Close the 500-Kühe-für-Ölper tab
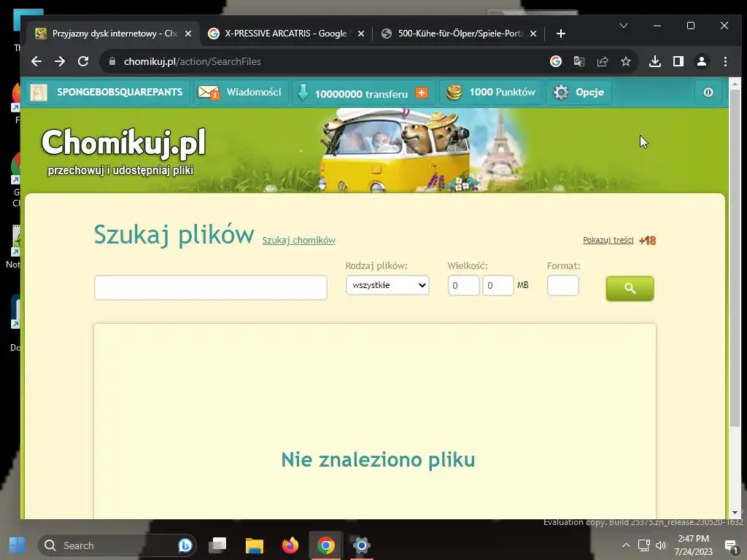The width and height of the screenshot is (747, 560). click(533, 34)
